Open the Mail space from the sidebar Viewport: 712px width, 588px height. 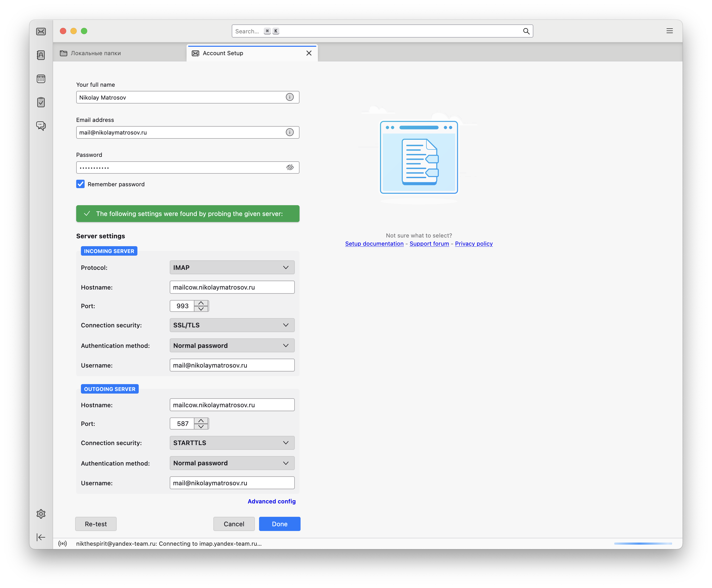pyautogui.click(x=41, y=31)
